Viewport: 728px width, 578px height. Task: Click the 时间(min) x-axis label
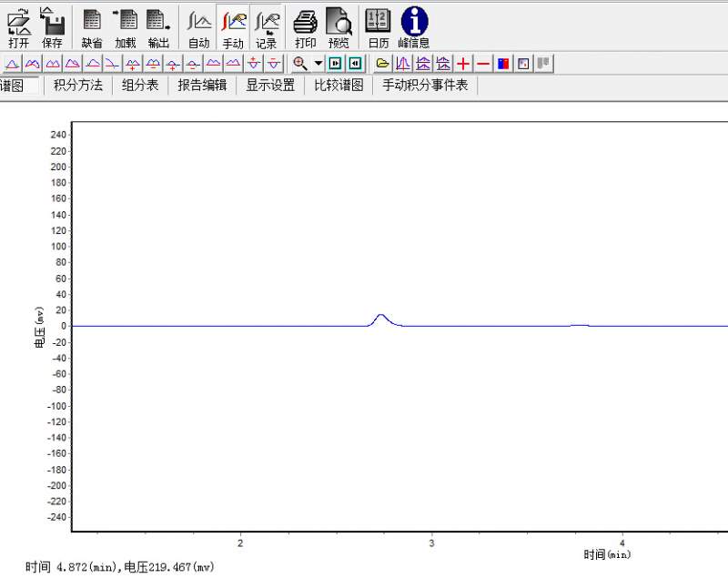(607, 554)
